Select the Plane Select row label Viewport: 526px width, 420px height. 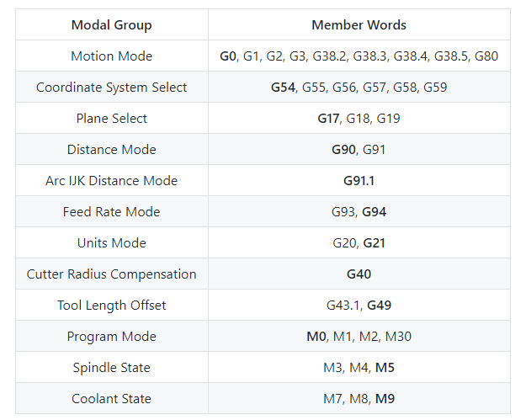[x=111, y=119]
